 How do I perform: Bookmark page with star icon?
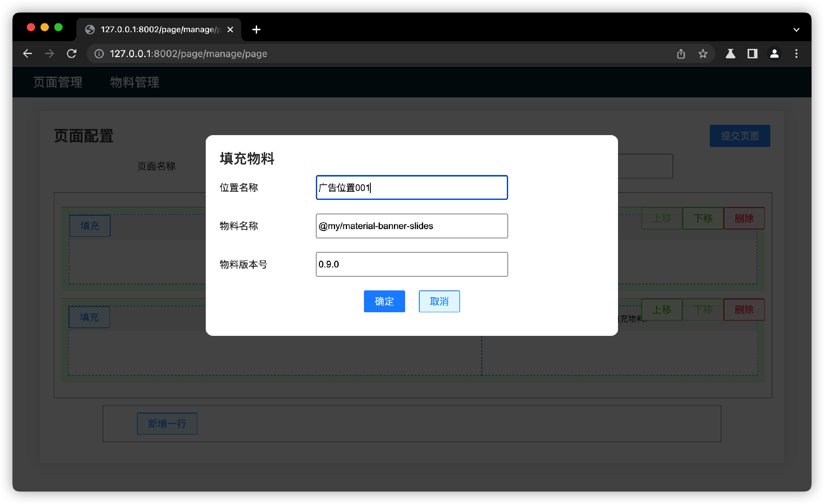(703, 54)
